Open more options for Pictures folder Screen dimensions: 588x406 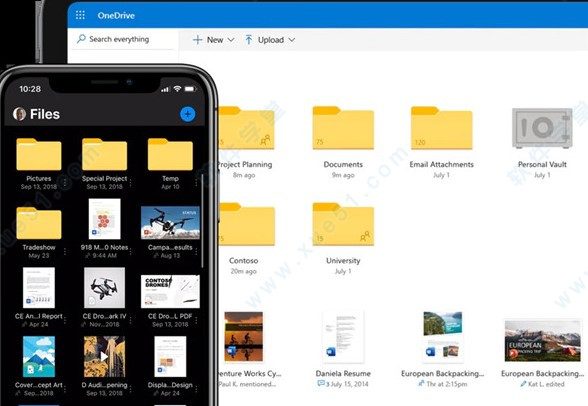click(64, 183)
